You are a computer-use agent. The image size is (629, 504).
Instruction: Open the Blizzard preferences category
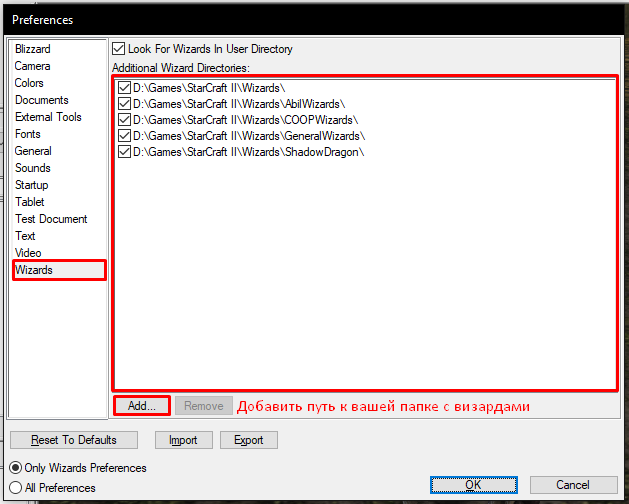pyautogui.click(x=33, y=49)
